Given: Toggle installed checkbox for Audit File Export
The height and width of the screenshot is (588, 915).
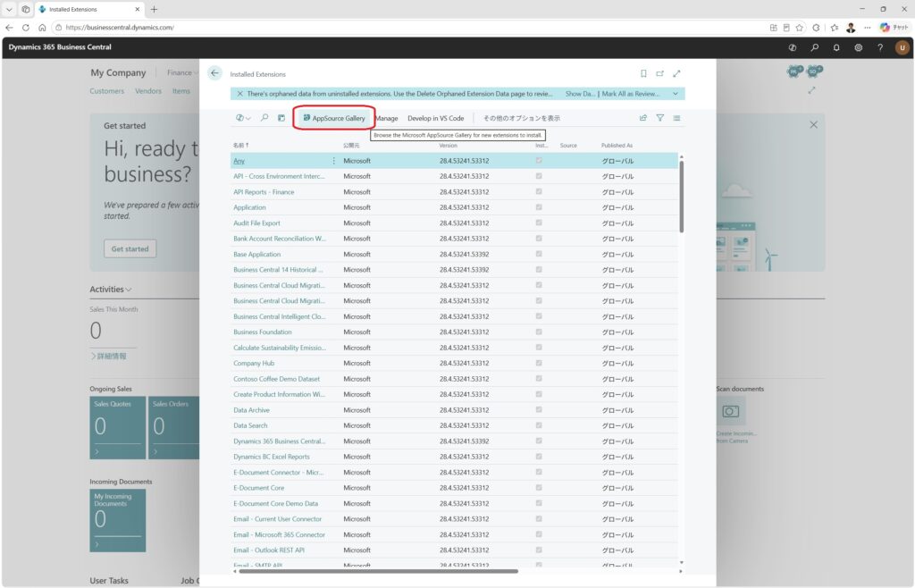Looking at the screenshot, I should 539,223.
